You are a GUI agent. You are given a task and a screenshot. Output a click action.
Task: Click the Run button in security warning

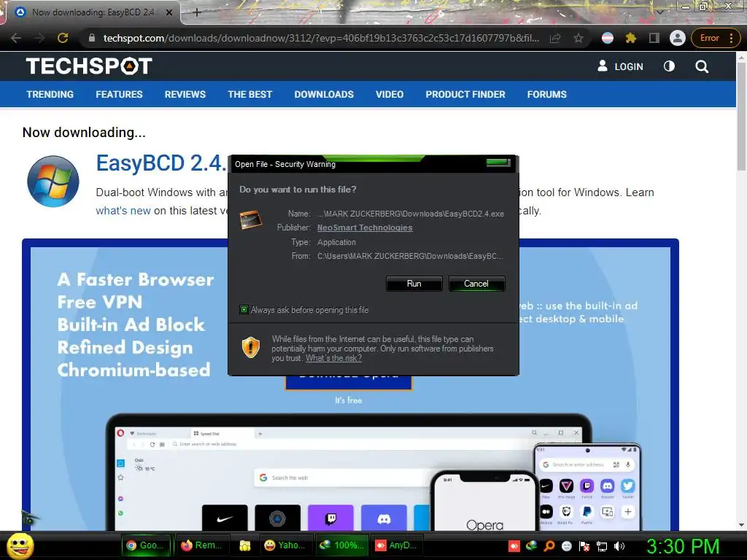(x=414, y=284)
